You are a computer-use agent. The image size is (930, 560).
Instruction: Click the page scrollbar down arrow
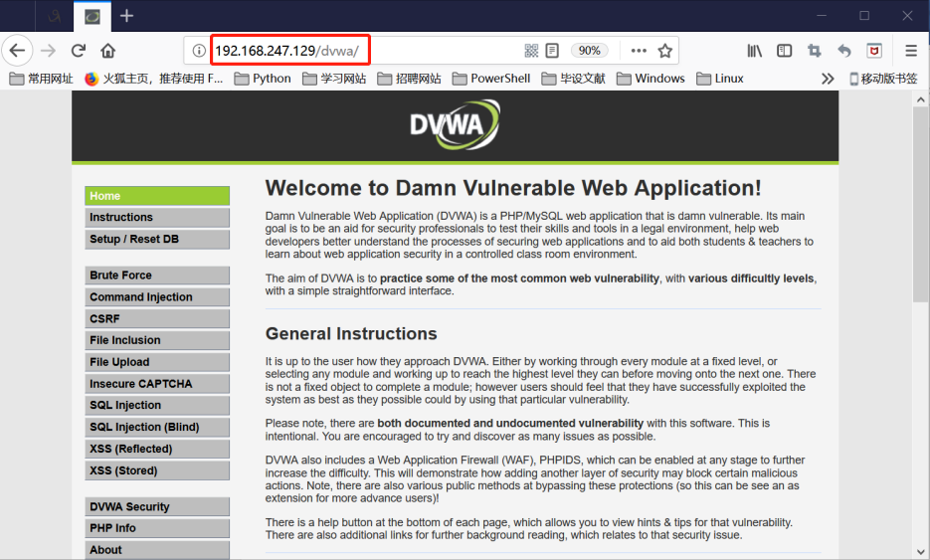920,552
